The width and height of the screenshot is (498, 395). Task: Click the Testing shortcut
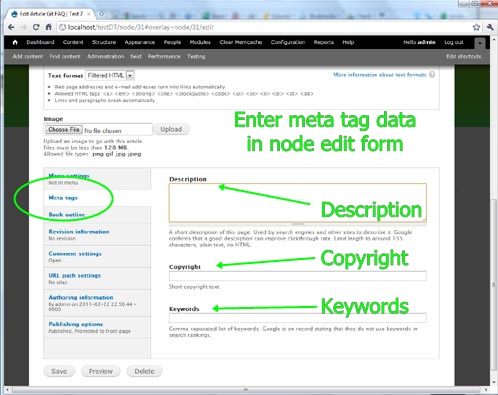196,56
